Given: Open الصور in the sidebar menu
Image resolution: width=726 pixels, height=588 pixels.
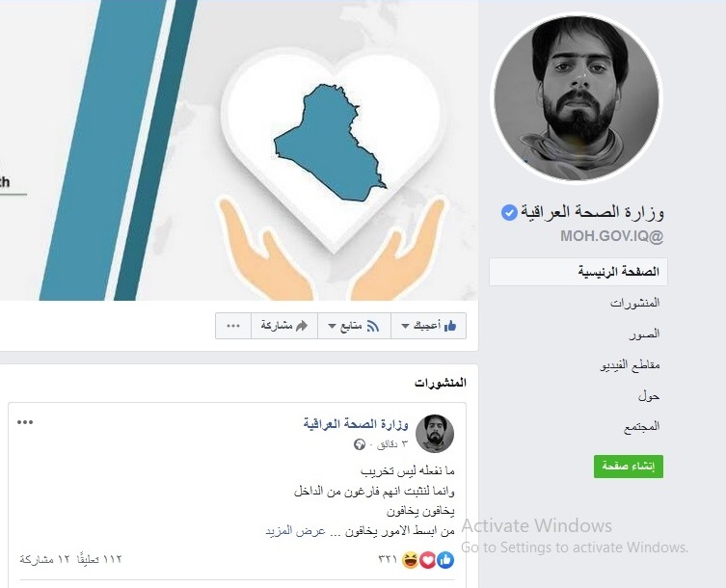Looking at the screenshot, I should click(x=644, y=334).
